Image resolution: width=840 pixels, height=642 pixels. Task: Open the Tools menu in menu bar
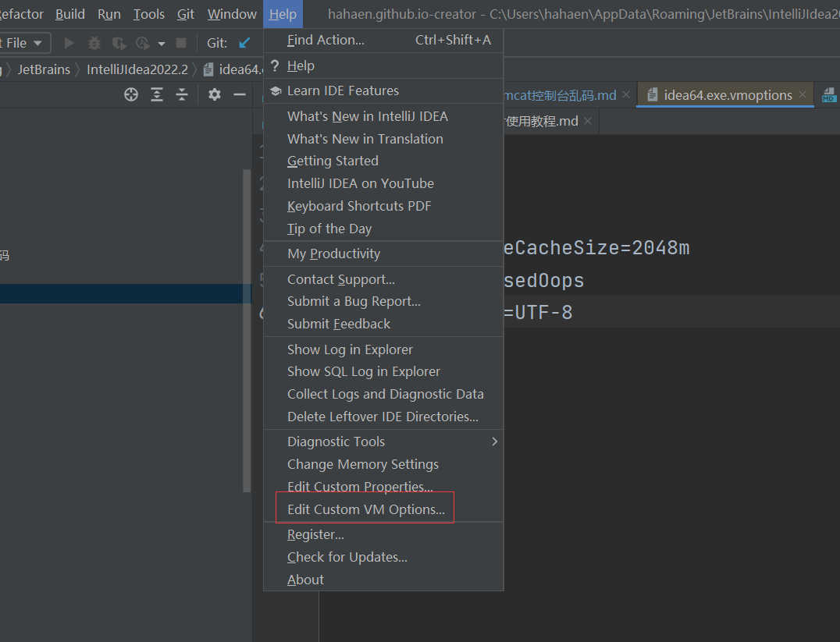tap(148, 14)
